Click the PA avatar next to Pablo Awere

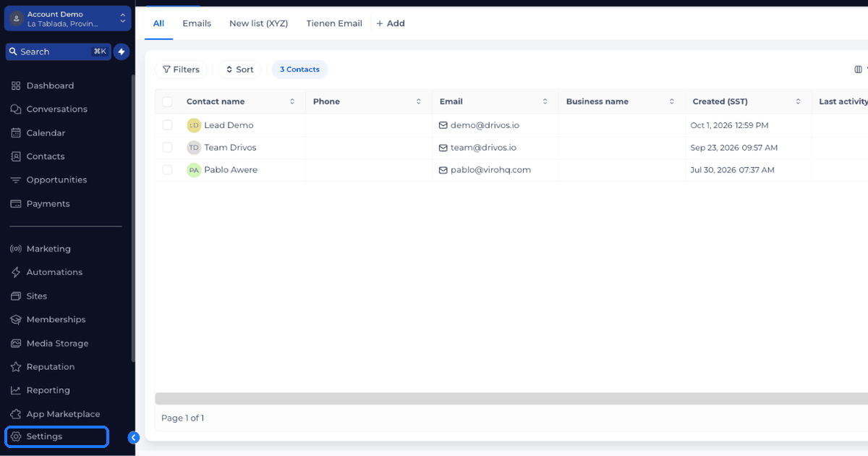[x=194, y=170]
